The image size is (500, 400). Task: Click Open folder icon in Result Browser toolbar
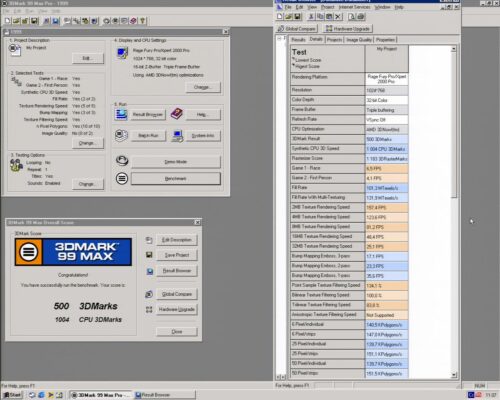(288, 16)
